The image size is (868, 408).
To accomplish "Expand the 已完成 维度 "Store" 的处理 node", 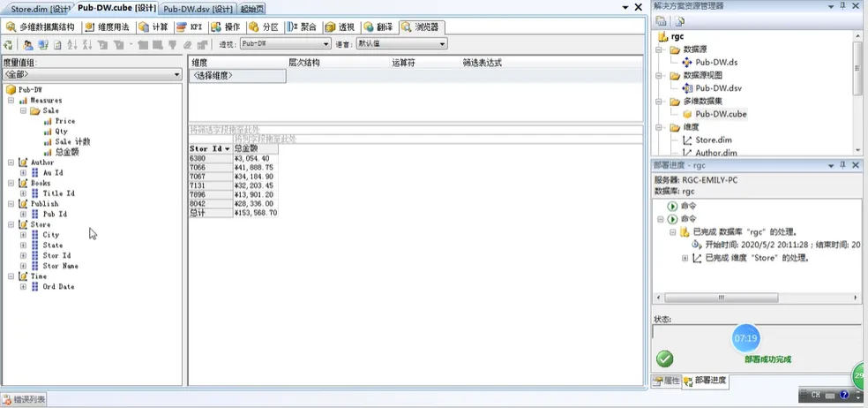I will [x=685, y=259].
